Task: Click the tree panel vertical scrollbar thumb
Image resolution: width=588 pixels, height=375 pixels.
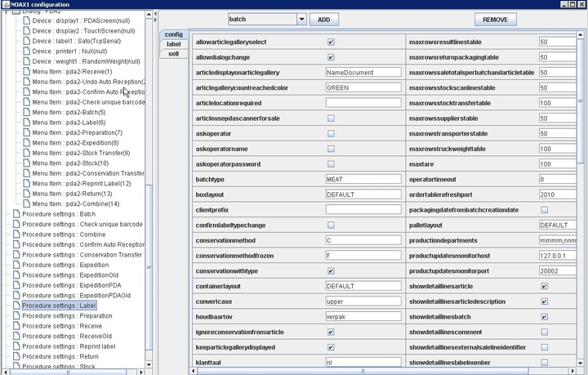Action: click(x=149, y=267)
